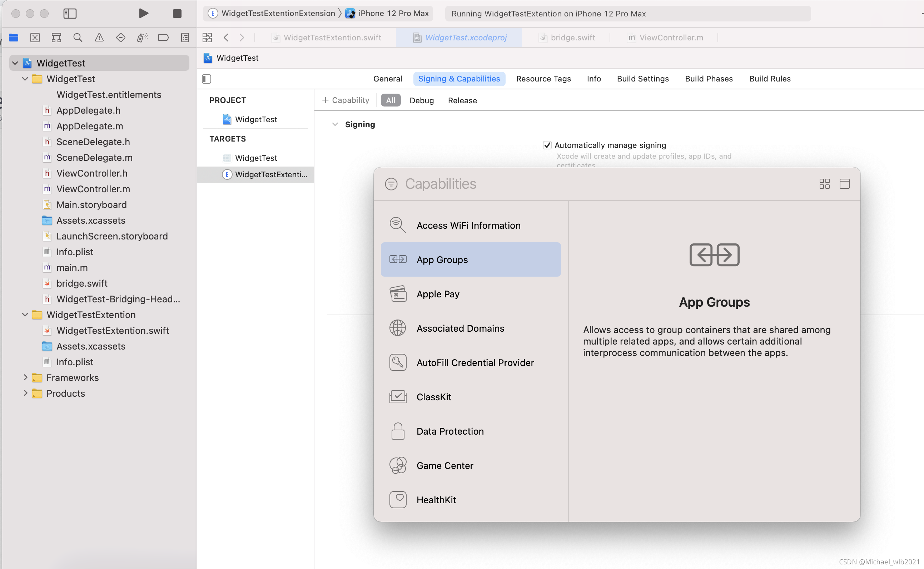Screen dimensions: 924x569
Task: Select Apple Pay capability
Action: point(471,294)
